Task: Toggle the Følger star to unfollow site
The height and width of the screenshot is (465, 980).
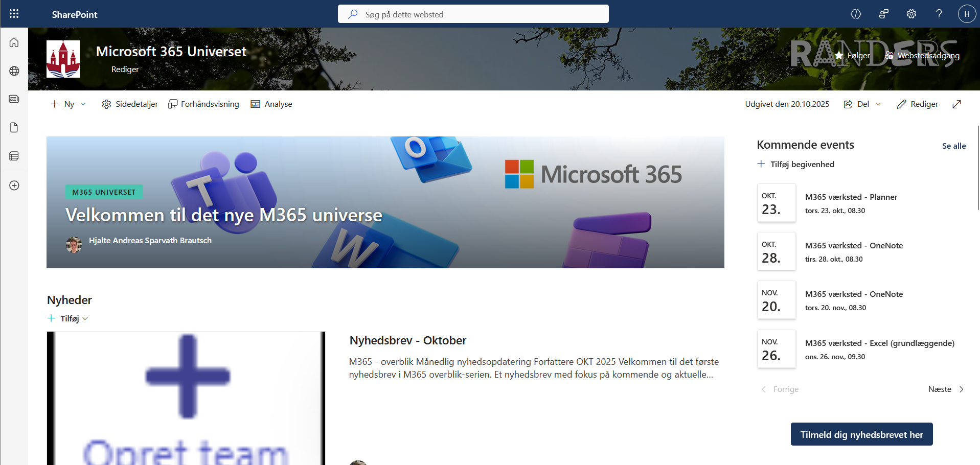Action: [852, 55]
